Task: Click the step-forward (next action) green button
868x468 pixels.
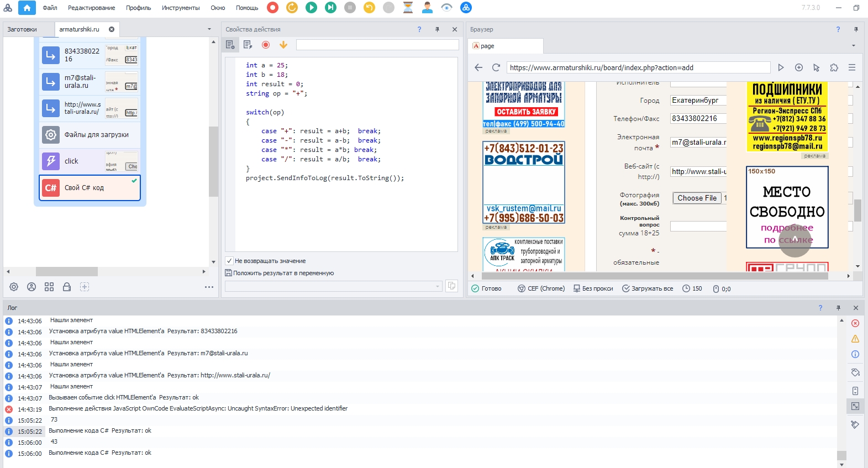Action: [x=330, y=8]
